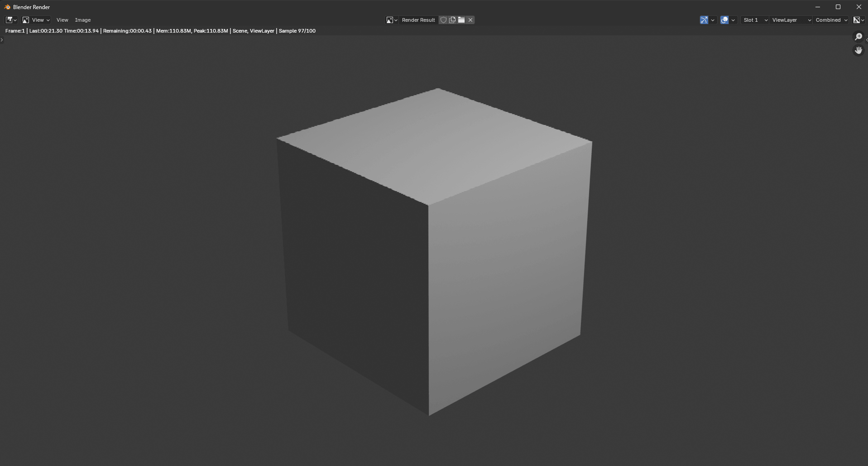
Task: Open the plain View menu
Action: point(62,20)
